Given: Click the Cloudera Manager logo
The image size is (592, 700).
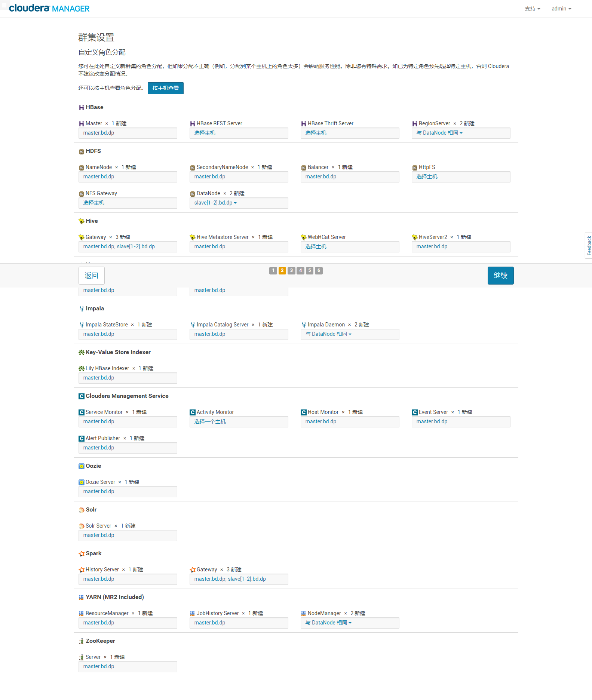Looking at the screenshot, I should [x=49, y=8].
